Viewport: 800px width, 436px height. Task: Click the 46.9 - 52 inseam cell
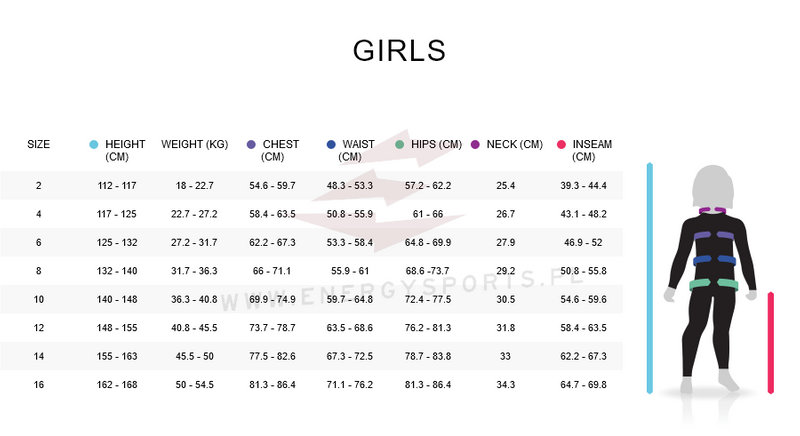583,243
